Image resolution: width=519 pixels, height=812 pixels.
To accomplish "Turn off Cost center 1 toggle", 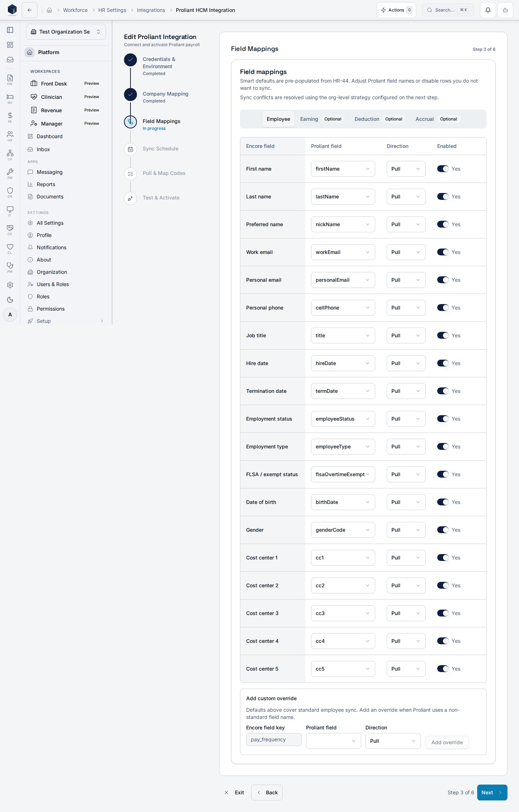I will [x=443, y=558].
